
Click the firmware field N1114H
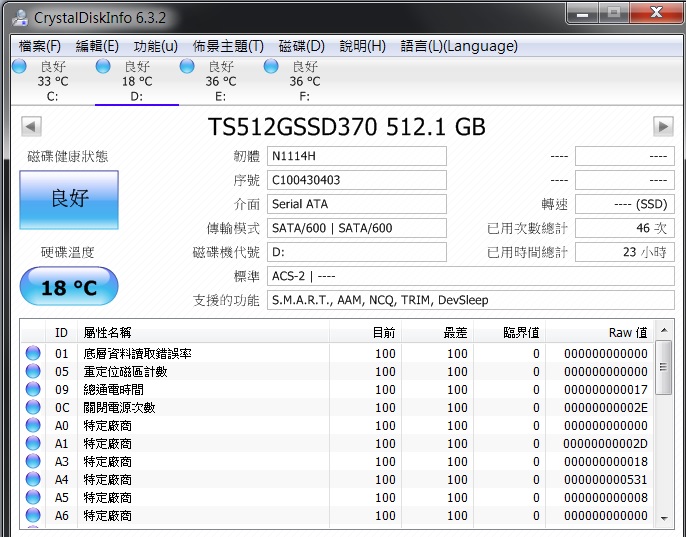(x=357, y=156)
